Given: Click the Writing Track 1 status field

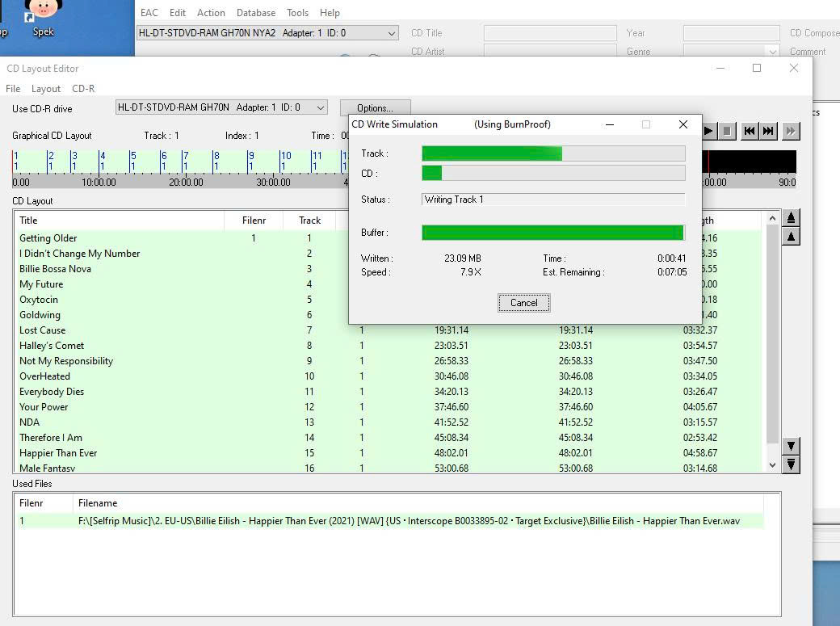Looking at the screenshot, I should 553,200.
